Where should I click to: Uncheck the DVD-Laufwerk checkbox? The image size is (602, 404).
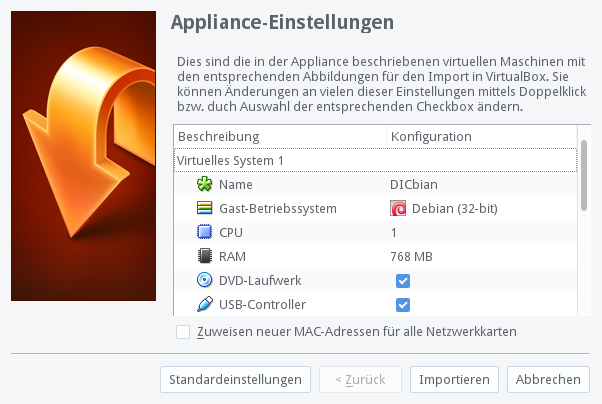[403, 281]
